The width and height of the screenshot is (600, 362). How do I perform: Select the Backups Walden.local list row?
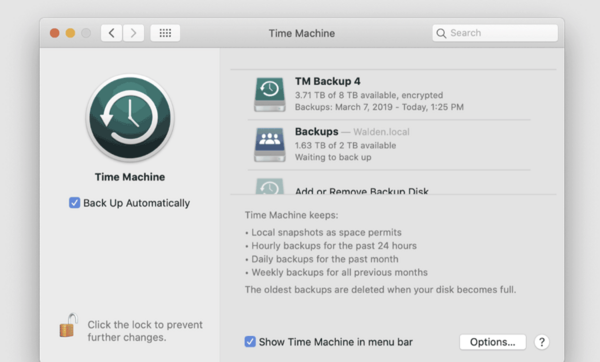[389, 145]
